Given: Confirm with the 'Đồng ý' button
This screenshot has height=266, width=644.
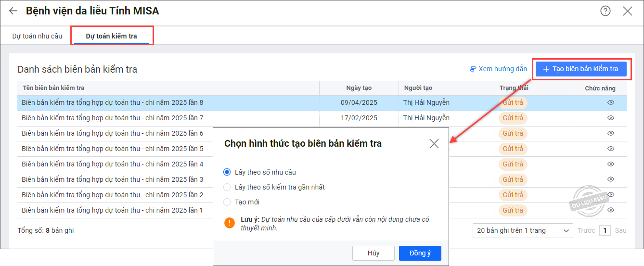Looking at the screenshot, I should coord(420,253).
